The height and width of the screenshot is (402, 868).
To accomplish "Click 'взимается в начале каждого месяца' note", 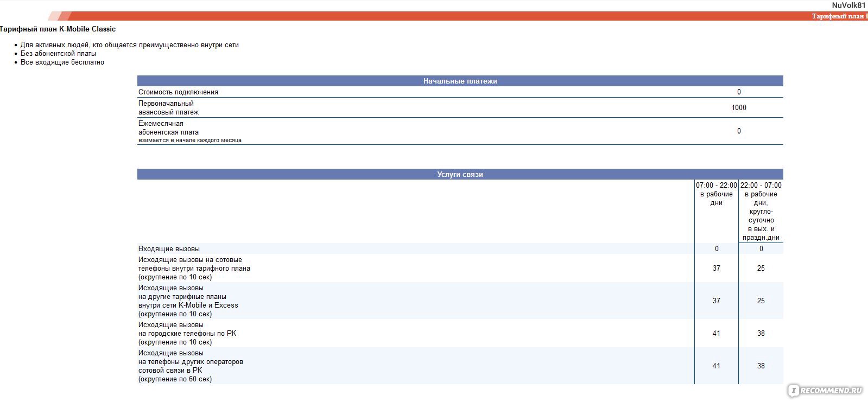I will [x=190, y=140].
